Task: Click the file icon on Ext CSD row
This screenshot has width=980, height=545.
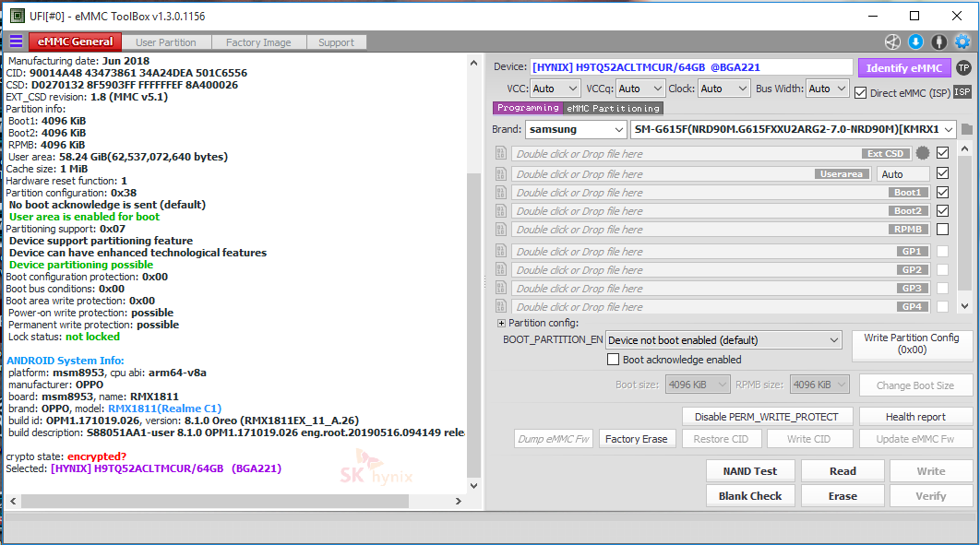Action: 501,153
